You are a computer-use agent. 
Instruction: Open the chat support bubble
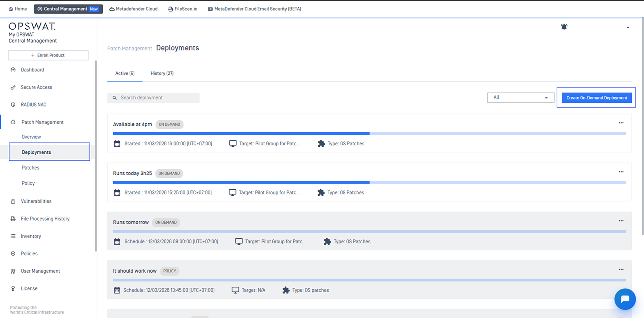(625, 299)
